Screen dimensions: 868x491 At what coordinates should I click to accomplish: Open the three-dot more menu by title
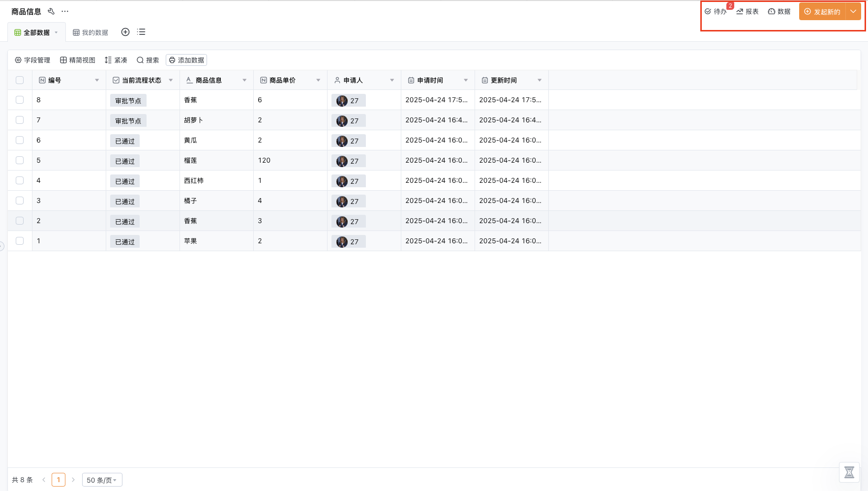(x=65, y=11)
